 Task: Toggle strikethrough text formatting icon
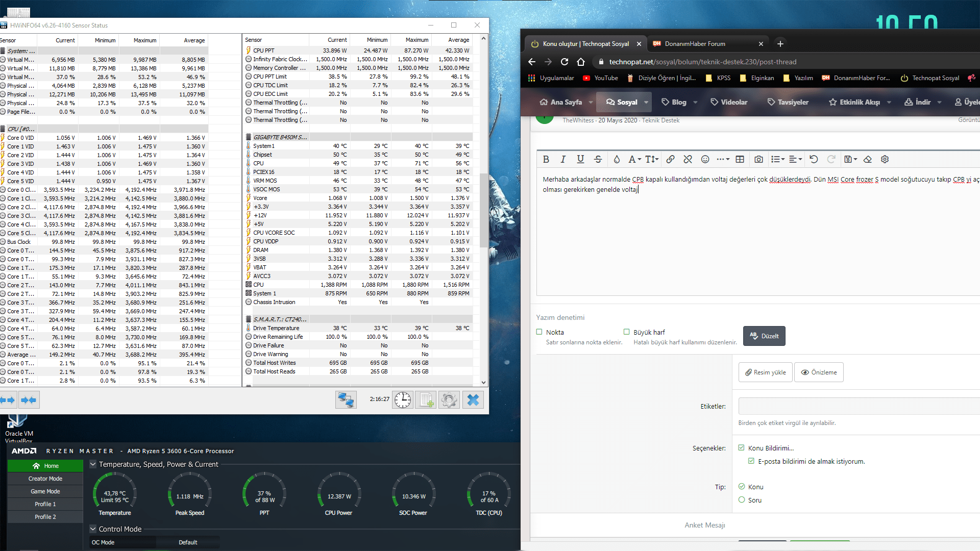click(598, 159)
